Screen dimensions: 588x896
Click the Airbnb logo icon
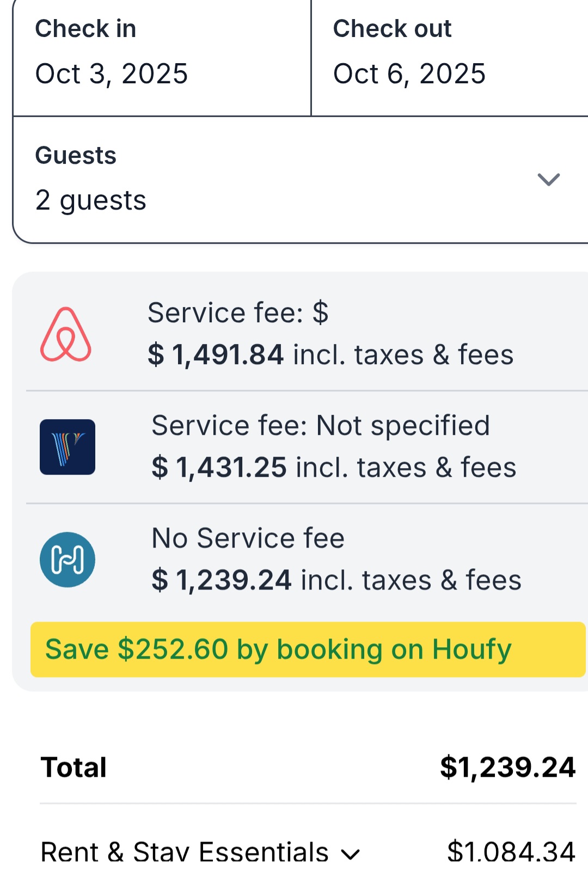point(66,334)
